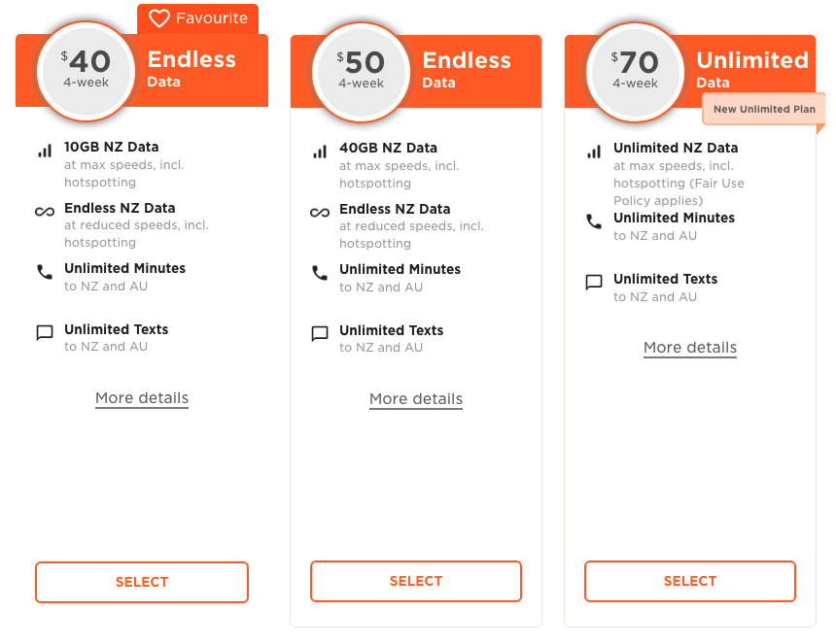Click text message icon on $50 plan
Screen dimensions: 836x644
coord(320,334)
